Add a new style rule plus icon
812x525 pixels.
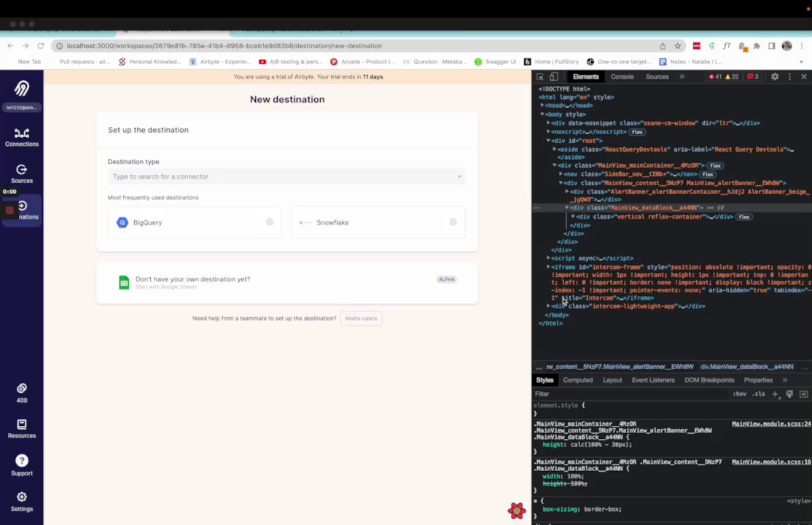776,394
